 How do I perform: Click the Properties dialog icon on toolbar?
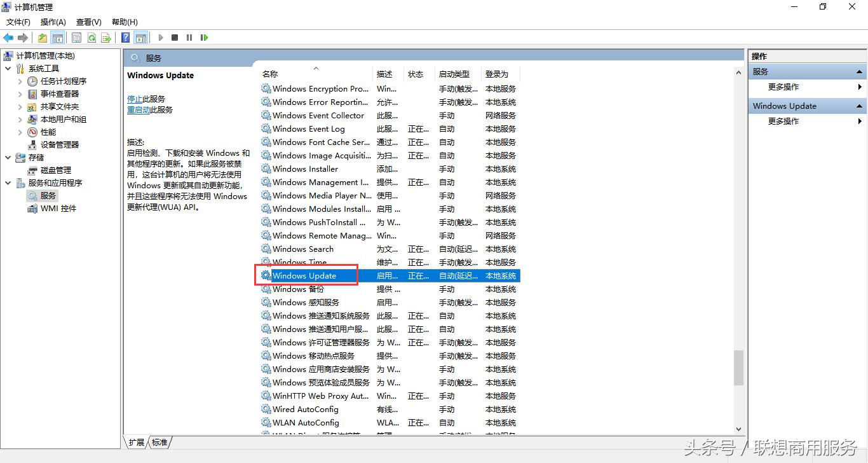(76, 37)
